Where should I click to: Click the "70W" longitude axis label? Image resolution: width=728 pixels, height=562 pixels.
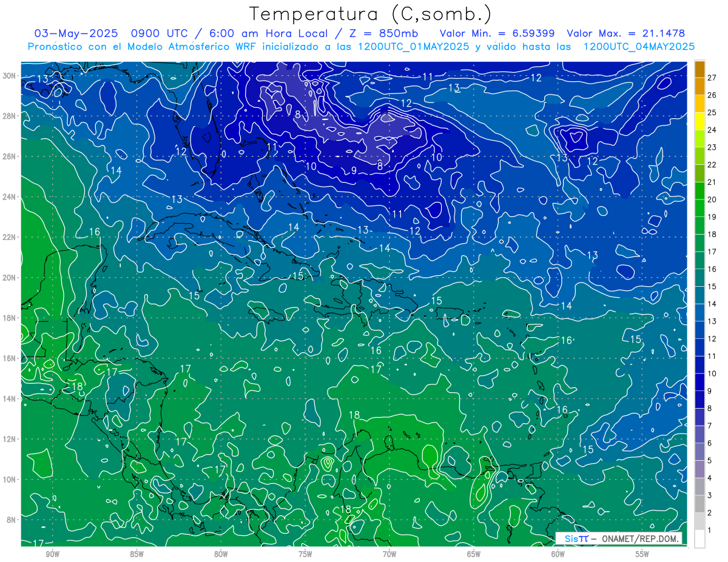[x=389, y=554]
